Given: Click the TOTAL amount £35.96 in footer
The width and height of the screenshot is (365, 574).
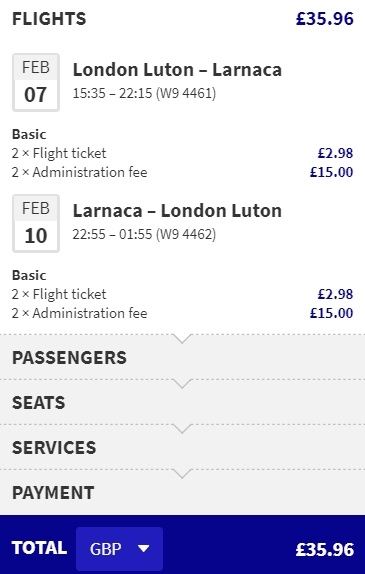Looking at the screenshot, I should [x=325, y=549].
